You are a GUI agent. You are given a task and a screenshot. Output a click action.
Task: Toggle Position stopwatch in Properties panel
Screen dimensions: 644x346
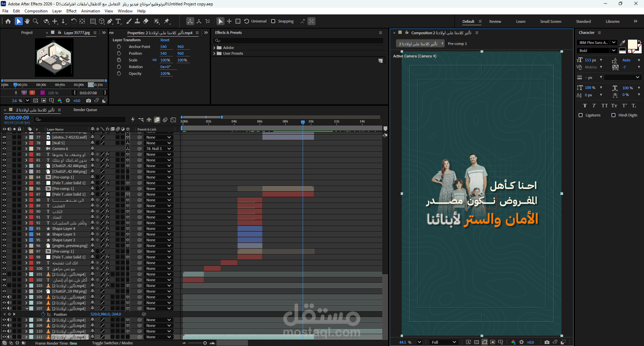[x=119, y=53]
